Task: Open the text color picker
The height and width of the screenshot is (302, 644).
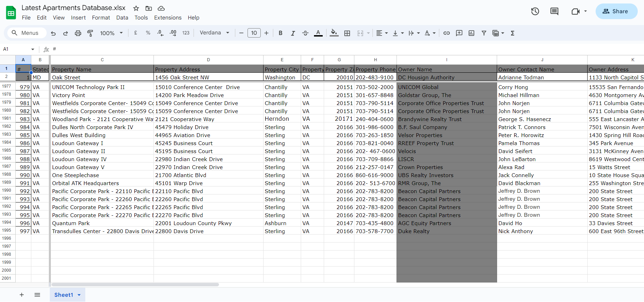Action: (x=318, y=33)
